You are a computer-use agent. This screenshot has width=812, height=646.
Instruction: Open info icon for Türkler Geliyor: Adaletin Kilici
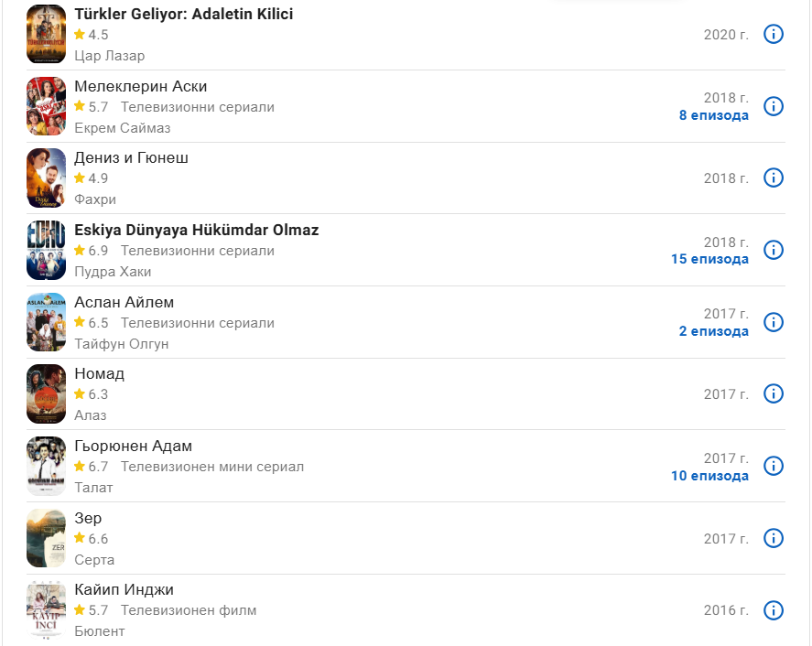(774, 35)
